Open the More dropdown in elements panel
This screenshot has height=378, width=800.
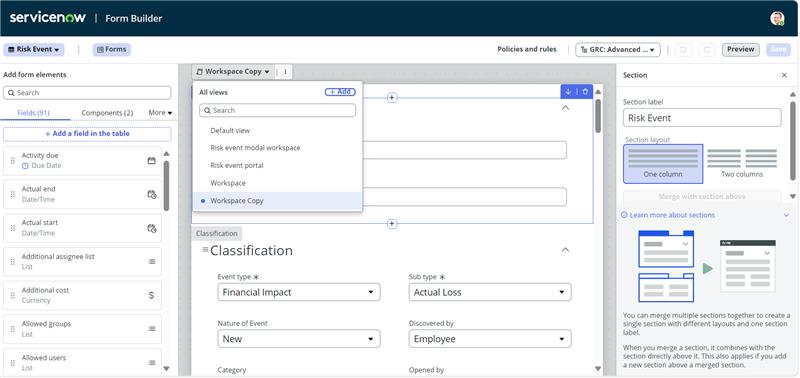160,113
